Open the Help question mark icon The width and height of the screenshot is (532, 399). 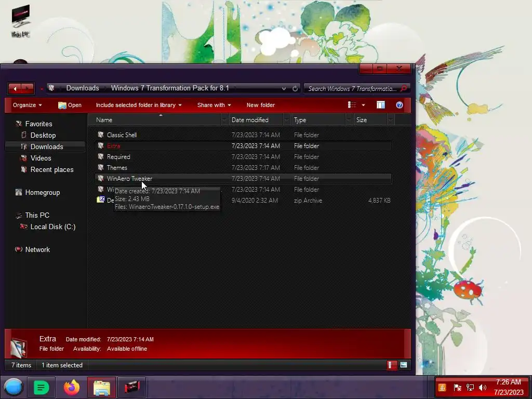click(x=400, y=105)
